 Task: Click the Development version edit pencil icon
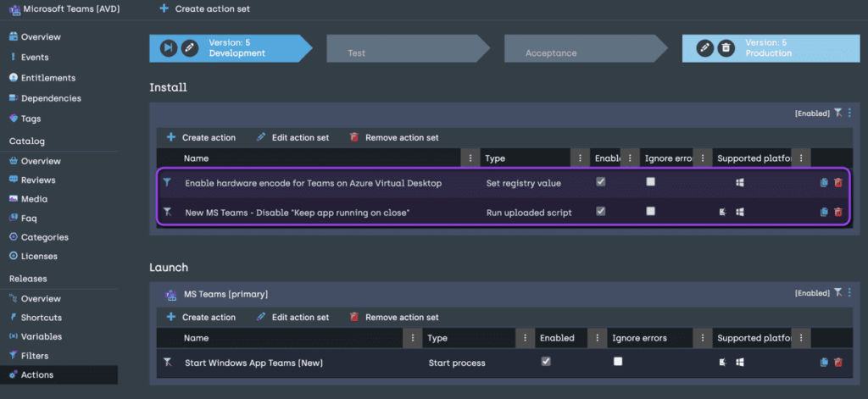tap(190, 47)
